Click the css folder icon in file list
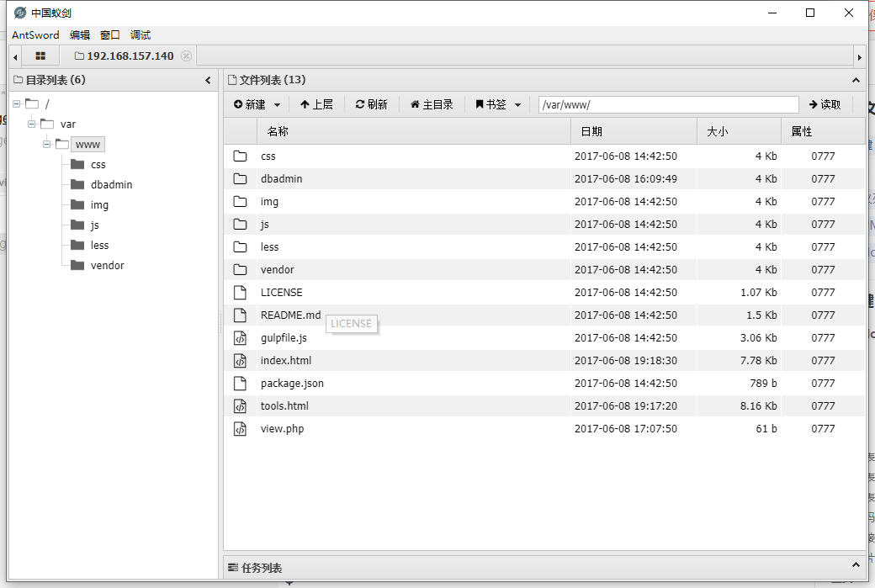Image resolution: width=875 pixels, height=588 pixels. (x=240, y=156)
